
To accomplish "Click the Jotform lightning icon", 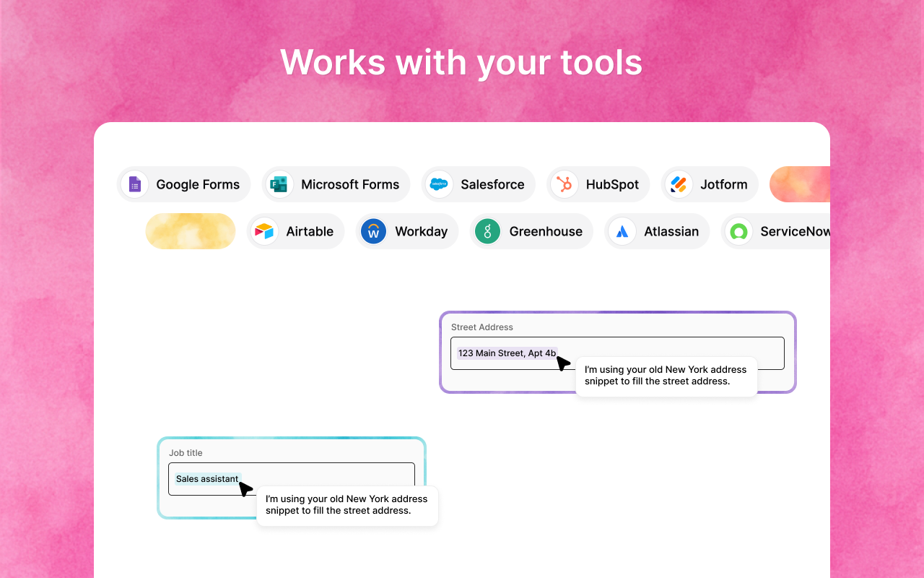I will 679,184.
